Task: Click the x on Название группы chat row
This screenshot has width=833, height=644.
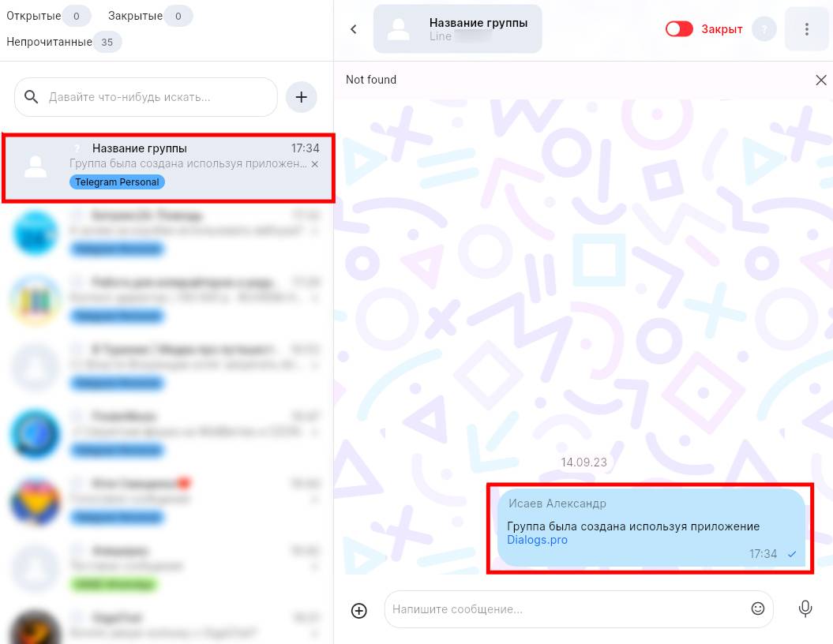Action: (315, 164)
